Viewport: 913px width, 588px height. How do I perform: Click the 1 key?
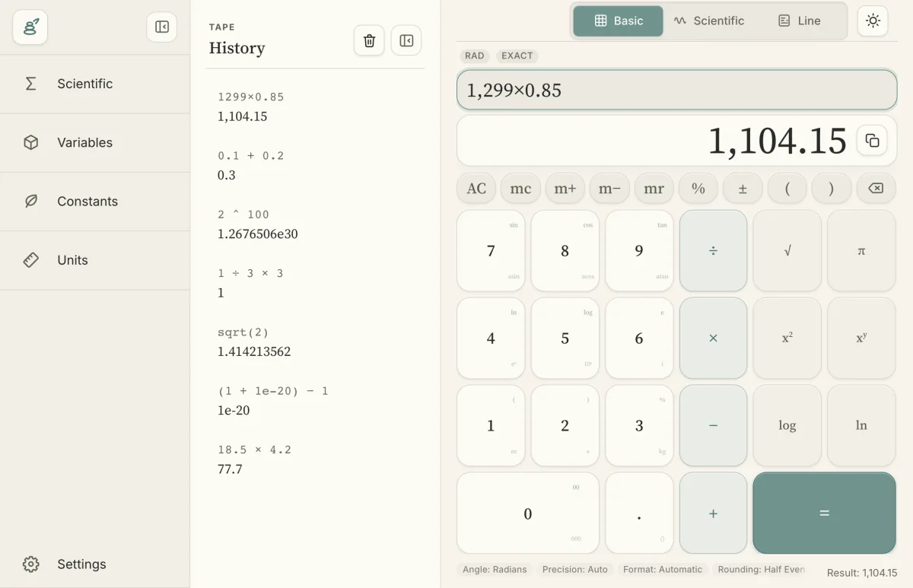click(491, 425)
